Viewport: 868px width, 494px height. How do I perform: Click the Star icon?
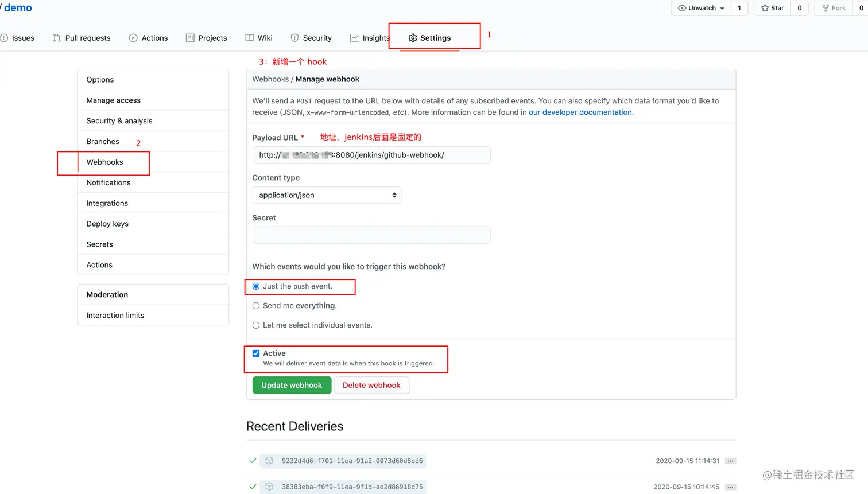tap(765, 8)
